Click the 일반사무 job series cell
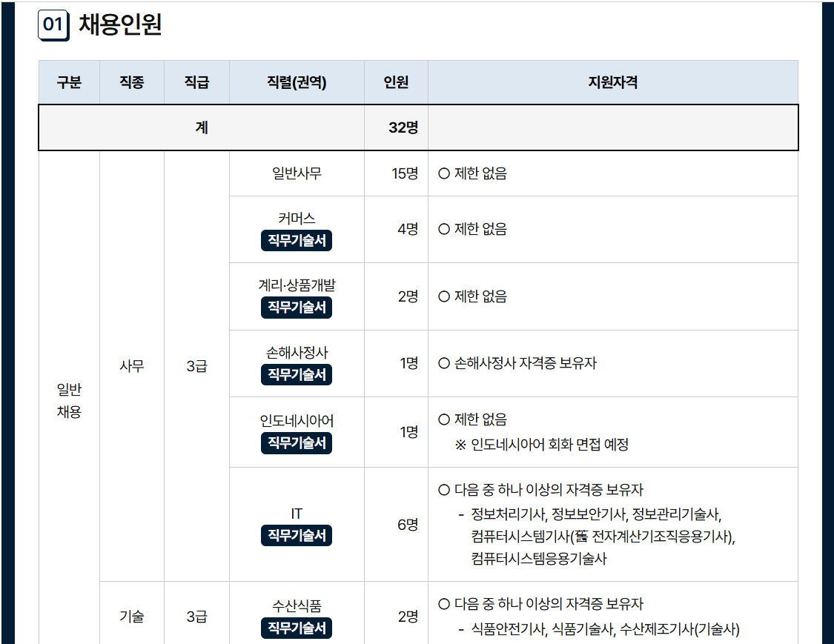834x644 pixels. click(x=297, y=173)
